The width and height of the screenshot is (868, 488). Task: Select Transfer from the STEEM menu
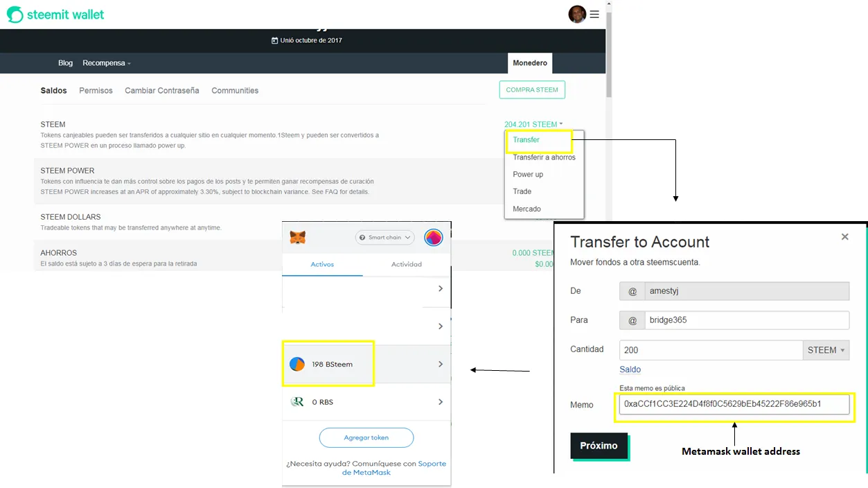point(526,140)
